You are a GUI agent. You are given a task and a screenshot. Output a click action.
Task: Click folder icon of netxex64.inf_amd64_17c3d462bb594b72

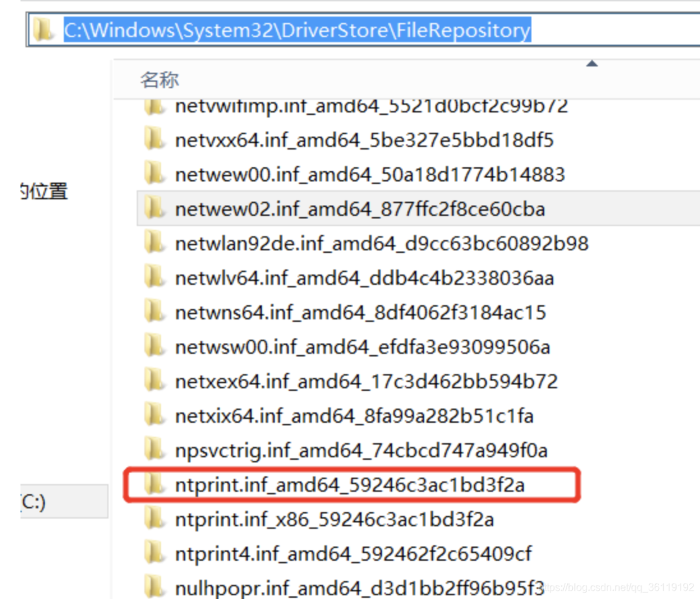pos(154,381)
